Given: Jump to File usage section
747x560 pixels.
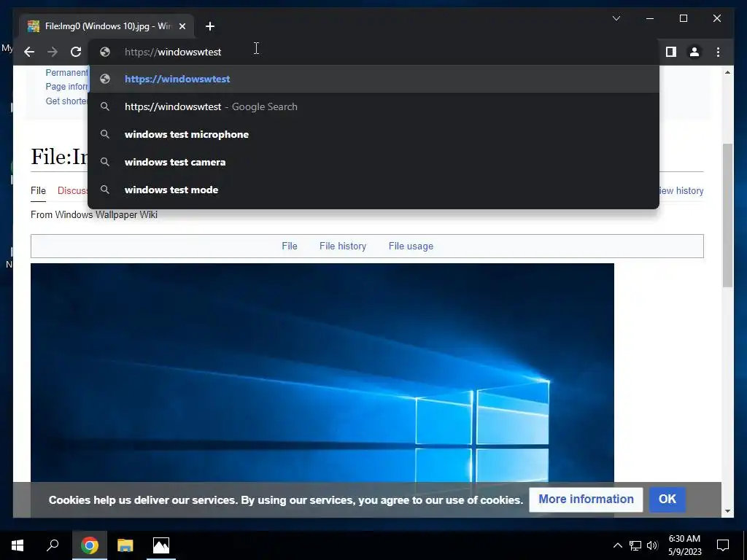Looking at the screenshot, I should point(411,246).
